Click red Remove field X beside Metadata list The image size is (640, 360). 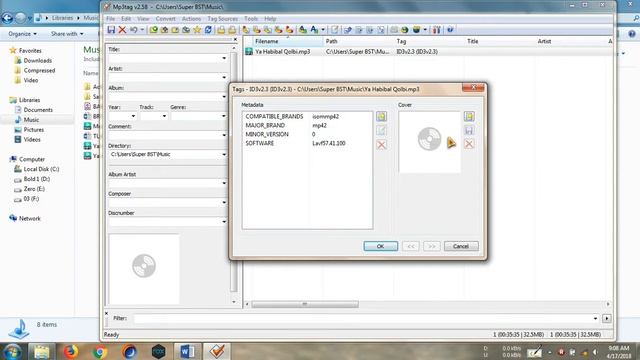381,144
